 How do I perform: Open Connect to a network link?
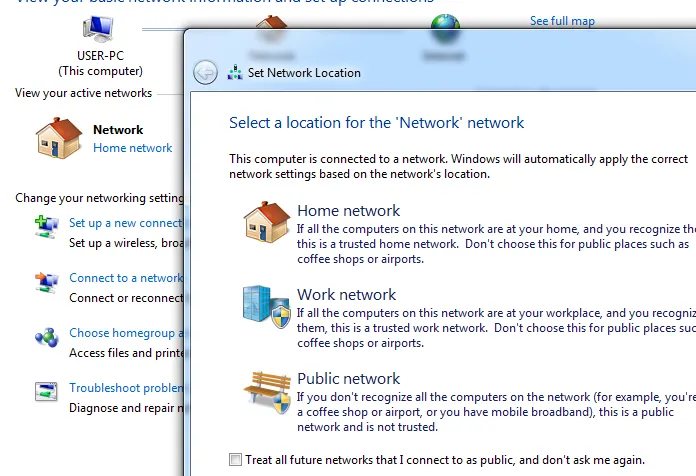point(126,278)
